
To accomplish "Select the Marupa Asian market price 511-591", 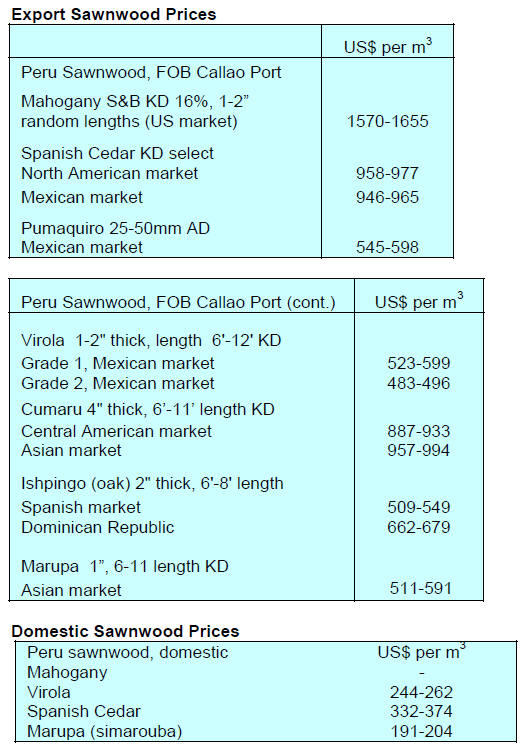I will pos(420,588).
